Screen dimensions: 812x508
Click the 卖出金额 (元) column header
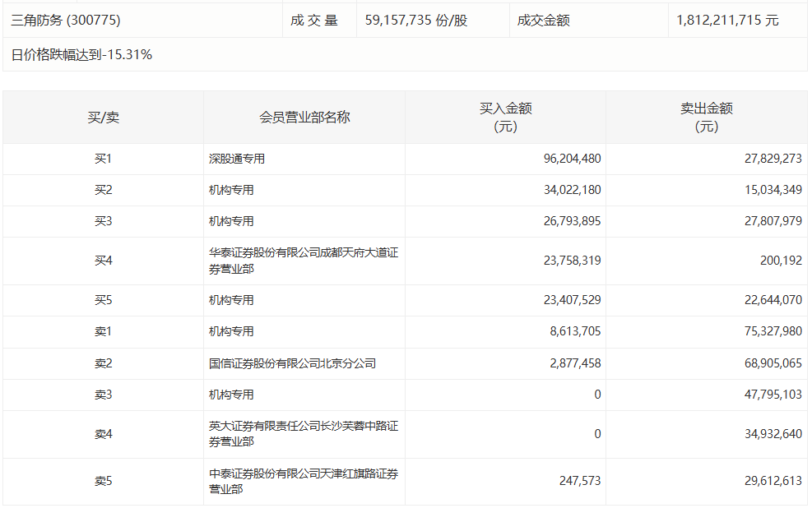pos(706,118)
